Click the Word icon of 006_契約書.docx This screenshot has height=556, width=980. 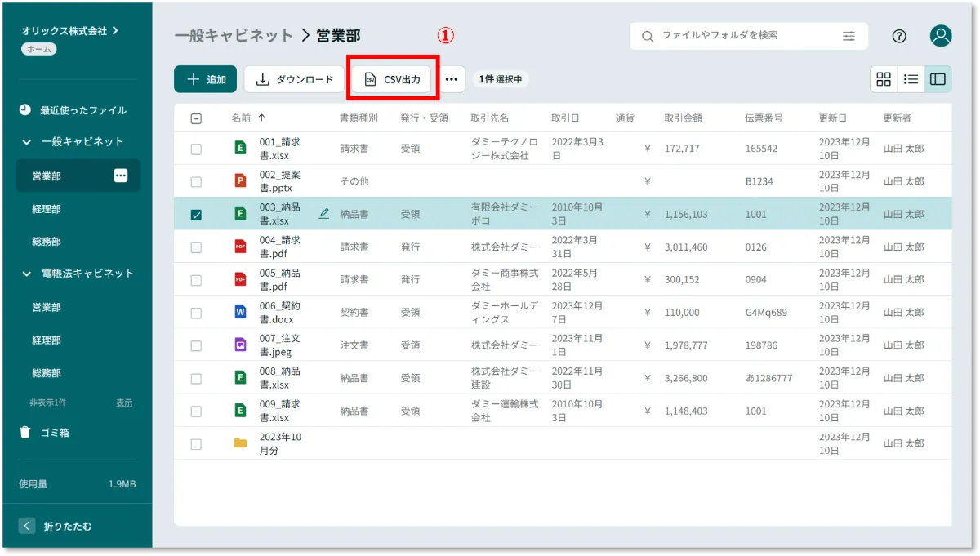(240, 312)
